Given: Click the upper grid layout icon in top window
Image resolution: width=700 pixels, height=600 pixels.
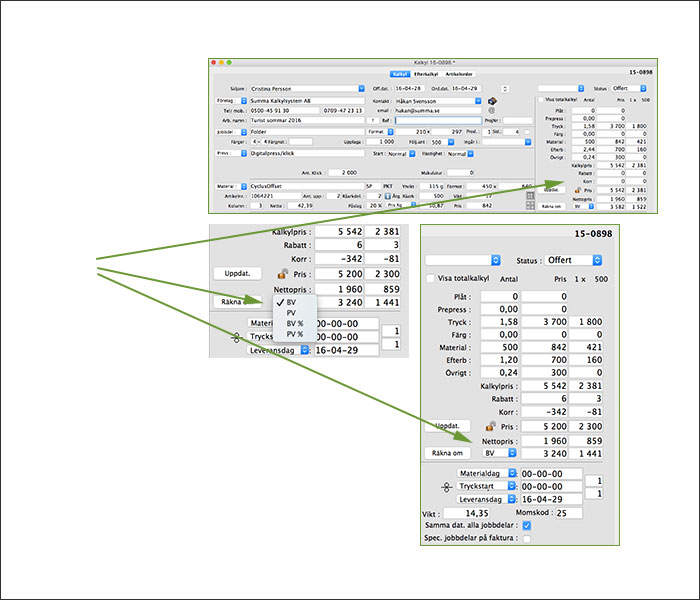Looking at the screenshot, I should point(530,196).
